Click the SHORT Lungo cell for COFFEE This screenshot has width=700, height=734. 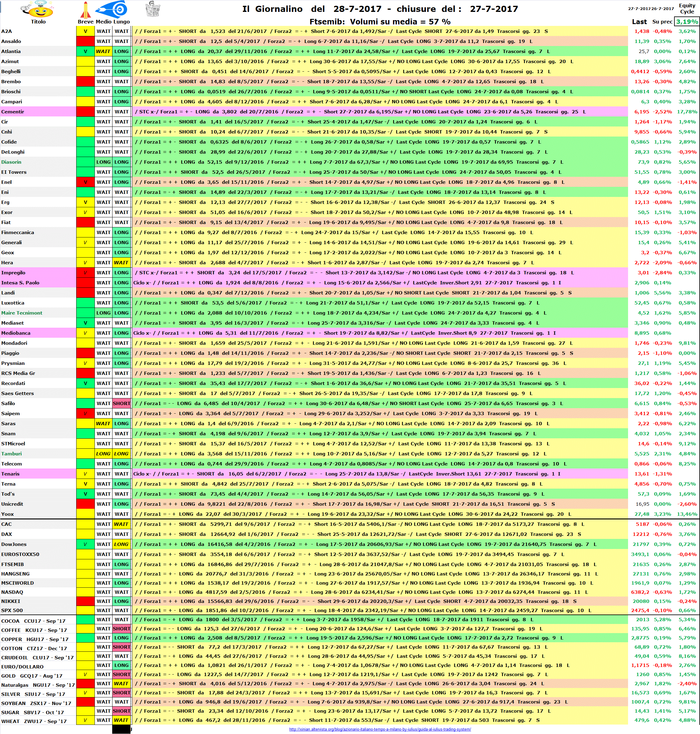(122, 629)
